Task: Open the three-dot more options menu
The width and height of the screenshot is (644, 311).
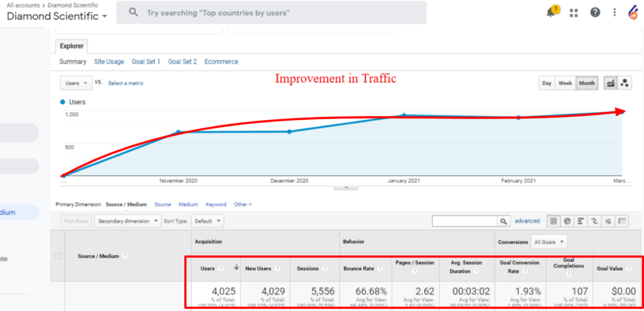Action: point(614,13)
